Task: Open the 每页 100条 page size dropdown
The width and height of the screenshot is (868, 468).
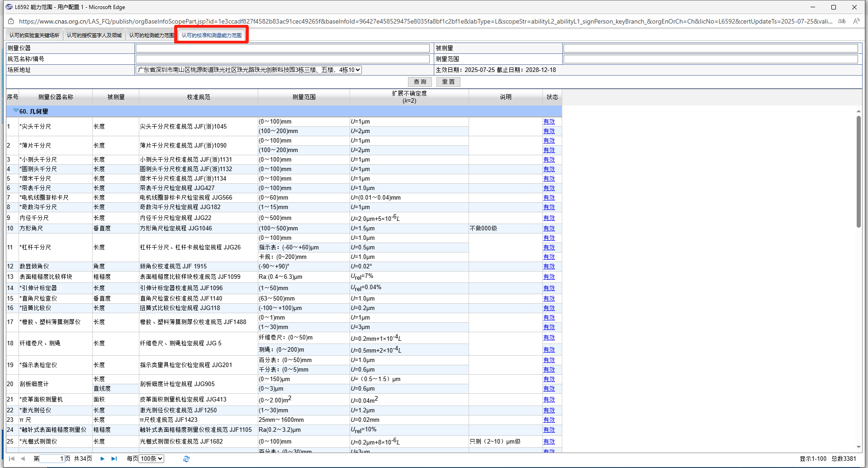Action: pos(152,458)
